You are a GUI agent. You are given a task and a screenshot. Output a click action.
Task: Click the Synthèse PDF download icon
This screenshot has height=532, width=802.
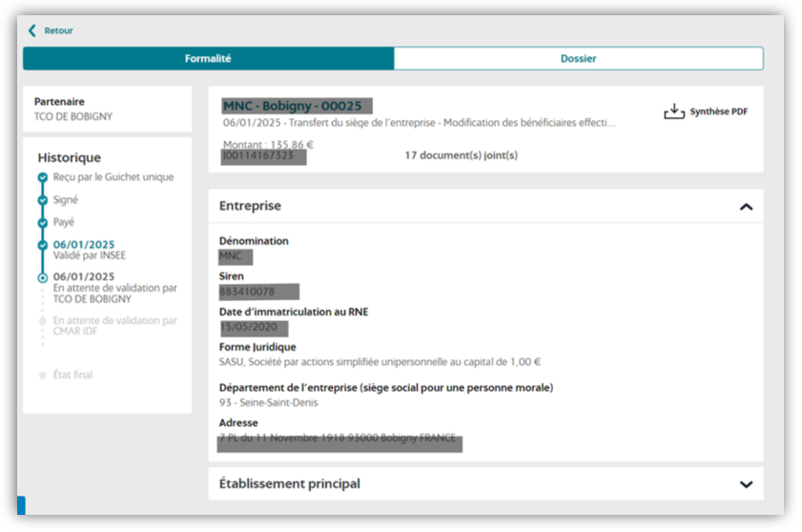coord(674,112)
